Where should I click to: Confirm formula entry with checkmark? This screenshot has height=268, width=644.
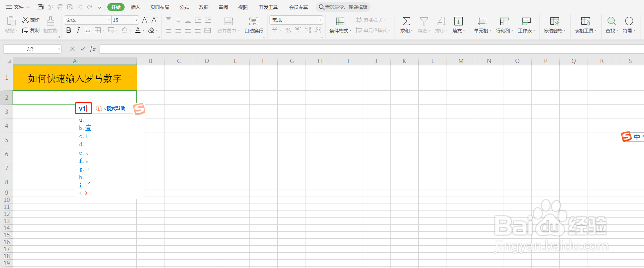(83, 49)
